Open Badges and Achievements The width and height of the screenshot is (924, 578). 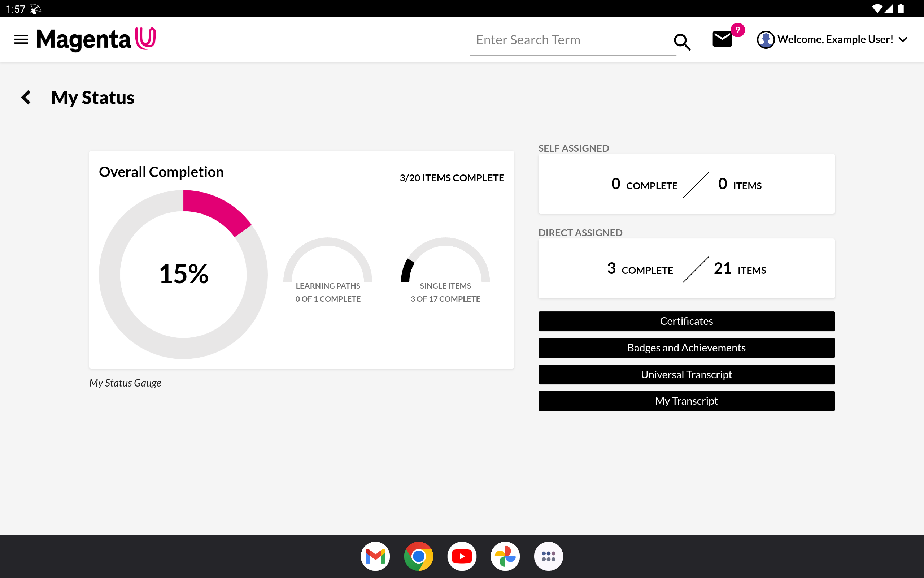[686, 348]
